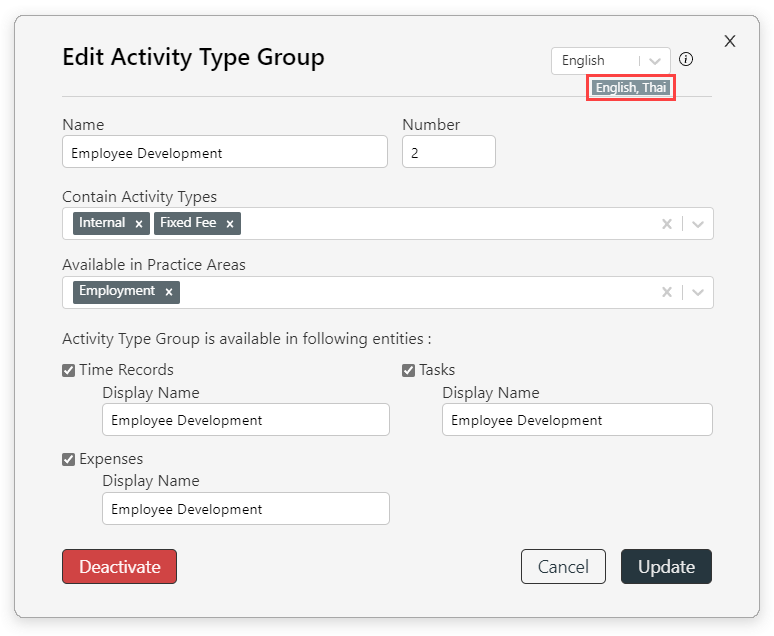Image resolution: width=774 pixels, height=636 pixels.
Task: Uncheck the Tasks checkbox
Action: (x=408, y=370)
